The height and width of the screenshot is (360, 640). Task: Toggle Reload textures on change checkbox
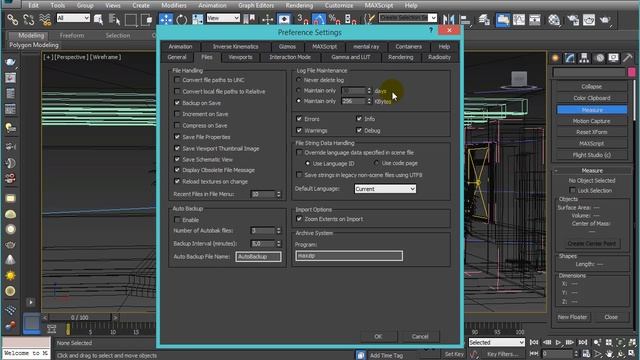coord(177,181)
